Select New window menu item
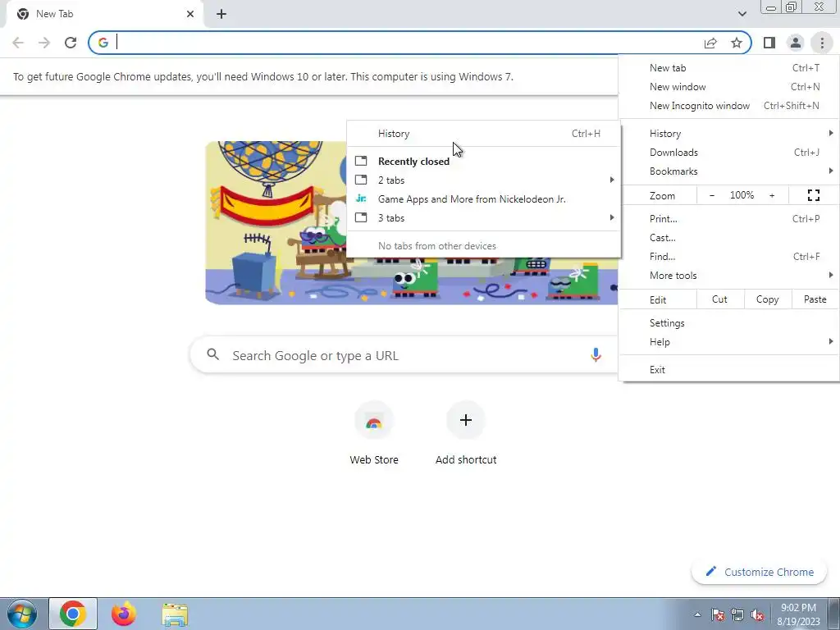 [x=728, y=87]
